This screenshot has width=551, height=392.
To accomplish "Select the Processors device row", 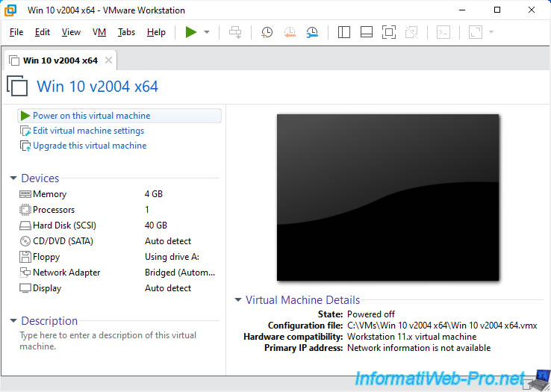I will pos(119,210).
